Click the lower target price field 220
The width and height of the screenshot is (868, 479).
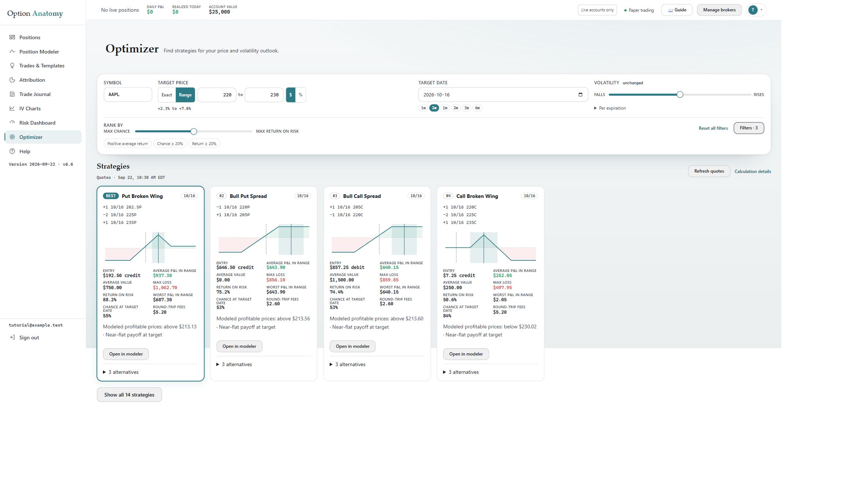point(217,95)
